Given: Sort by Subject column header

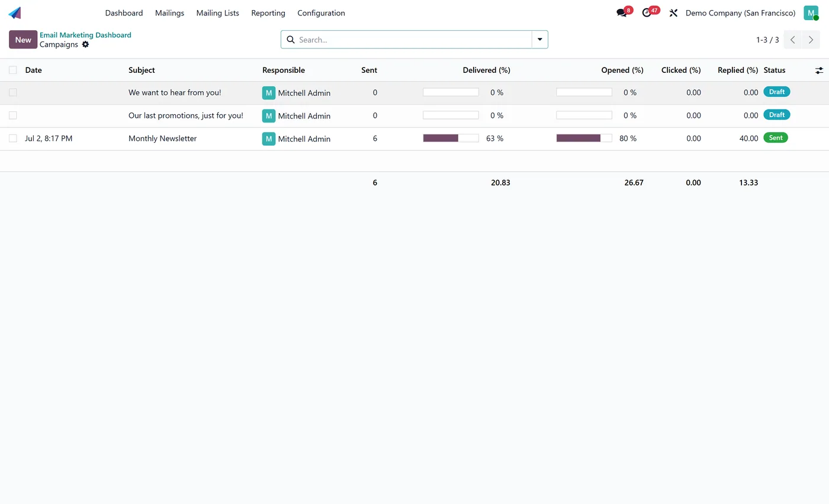Looking at the screenshot, I should pyautogui.click(x=142, y=70).
